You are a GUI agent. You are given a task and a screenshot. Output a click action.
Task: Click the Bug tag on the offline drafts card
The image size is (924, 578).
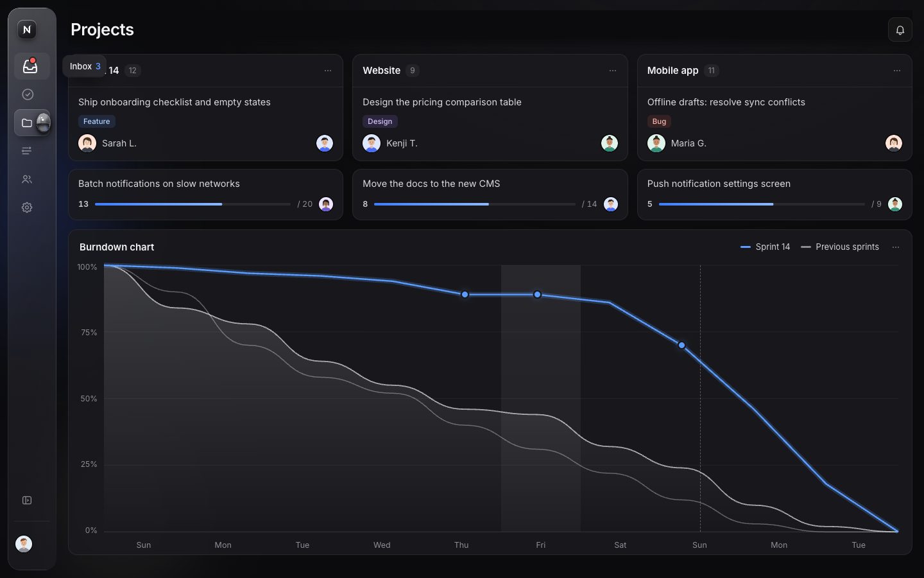(x=659, y=121)
